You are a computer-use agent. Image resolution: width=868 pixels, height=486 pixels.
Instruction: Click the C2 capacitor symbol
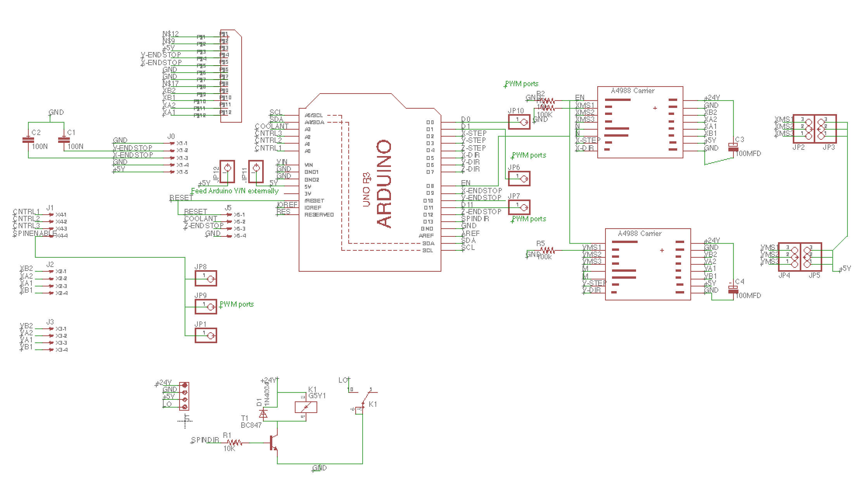point(28,140)
